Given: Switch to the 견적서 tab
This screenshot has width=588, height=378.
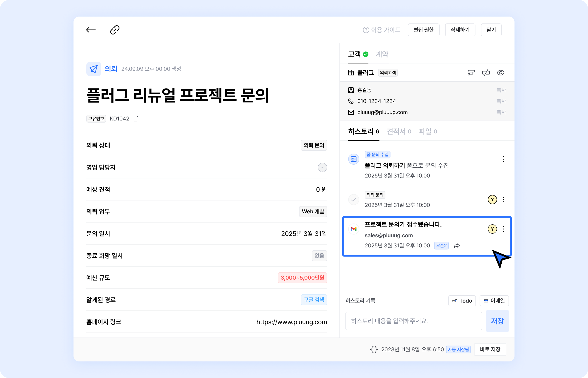Looking at the screenshot, I should [x=399, y=132].
